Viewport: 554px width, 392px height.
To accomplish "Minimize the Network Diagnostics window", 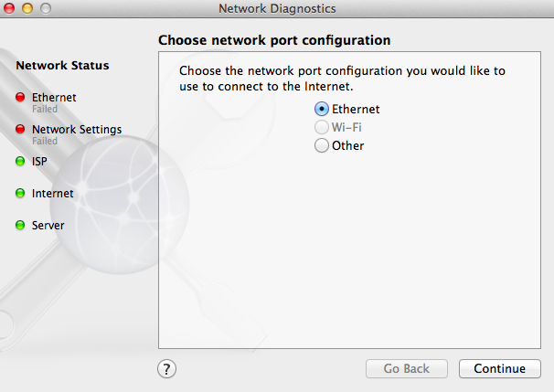I will [x=27, y=8].
